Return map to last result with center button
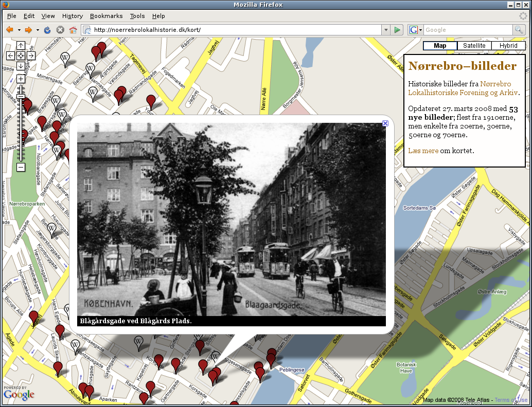Screen dimensions: 532x407 [21, 55]
